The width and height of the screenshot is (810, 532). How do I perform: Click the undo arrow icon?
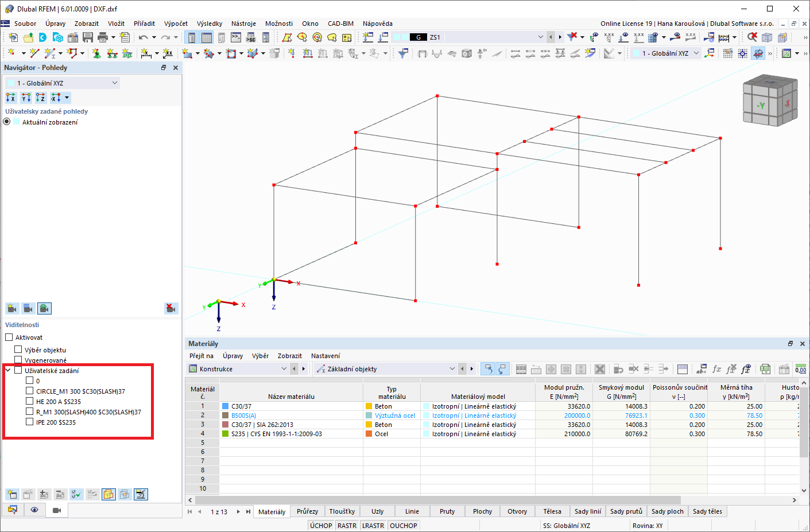pos(144,37)
